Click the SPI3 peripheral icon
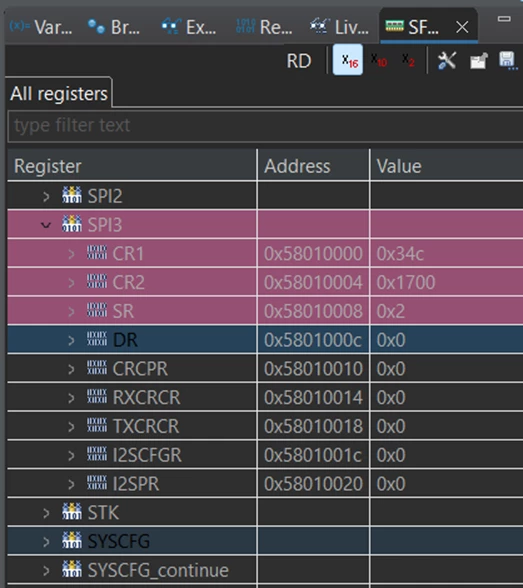This screenshot has width=523, height=588. [72, 224]
